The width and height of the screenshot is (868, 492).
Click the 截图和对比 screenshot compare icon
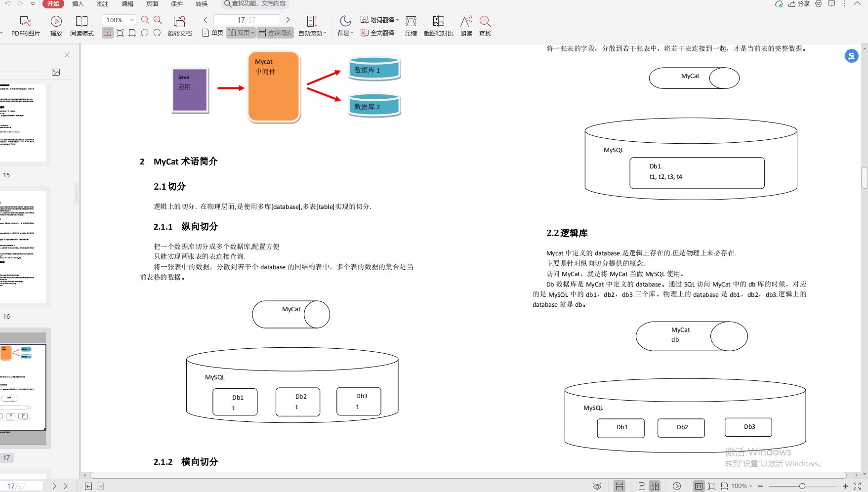point(438,27)
